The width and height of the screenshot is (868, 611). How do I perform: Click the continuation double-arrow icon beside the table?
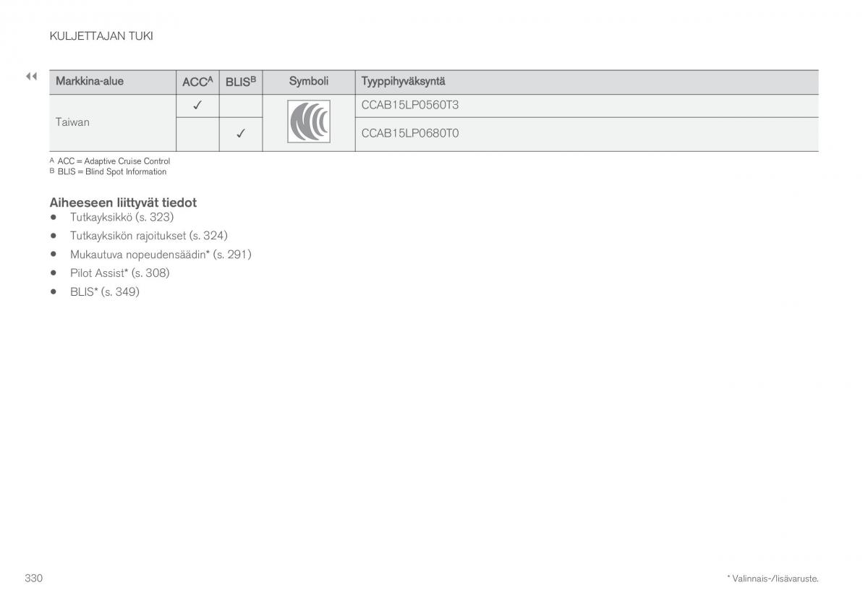tap(31, 76)
